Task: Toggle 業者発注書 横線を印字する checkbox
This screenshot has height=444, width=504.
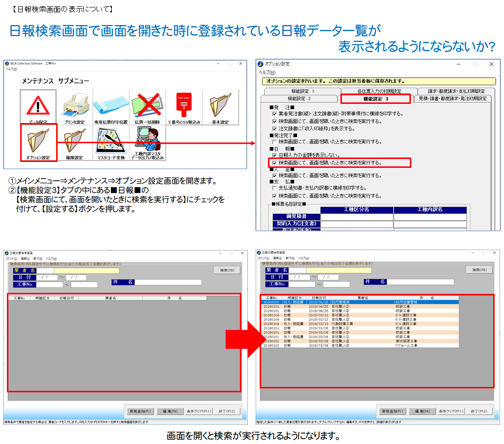Action: click(274, 114)
